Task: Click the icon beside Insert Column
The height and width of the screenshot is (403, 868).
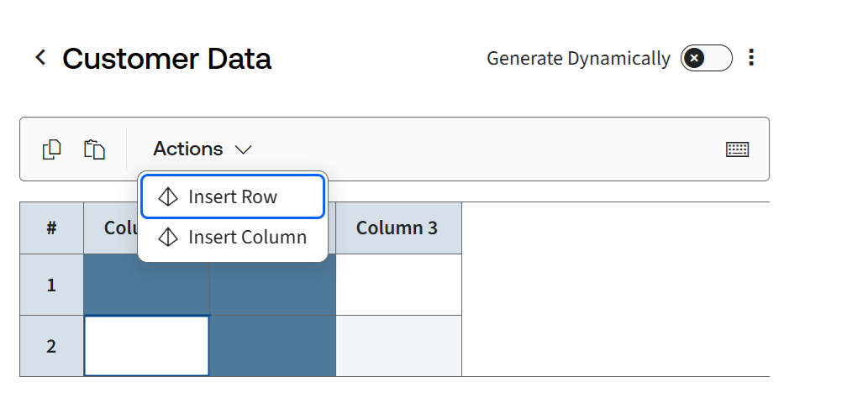Action: click(x=168, y=237)
